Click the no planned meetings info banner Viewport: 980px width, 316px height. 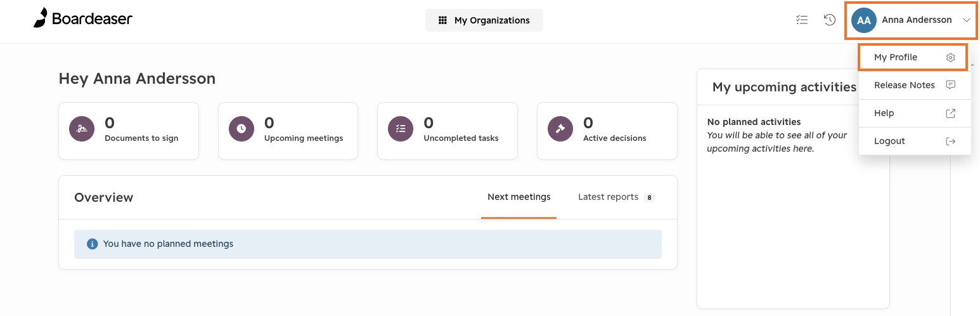368,244
